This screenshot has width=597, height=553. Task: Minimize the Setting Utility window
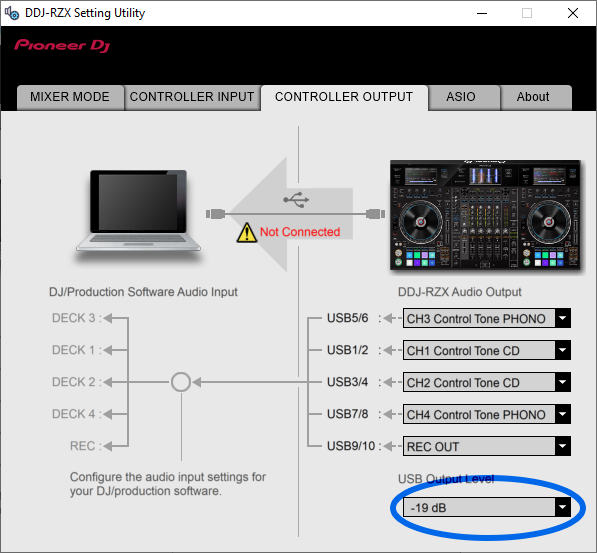point(482,13)
